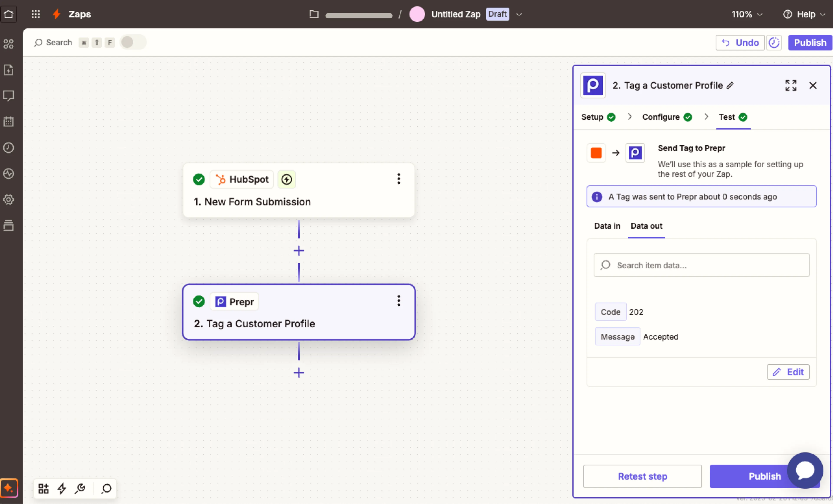Click the Code field label
Viewport: 833px width, 504px height.
(611, 312)
